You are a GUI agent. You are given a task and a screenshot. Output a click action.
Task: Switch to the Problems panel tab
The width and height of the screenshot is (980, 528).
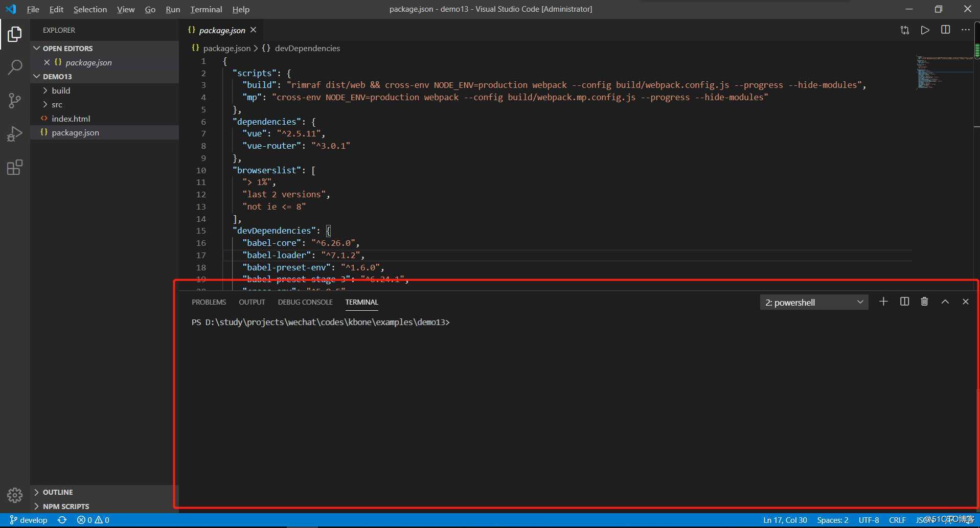tap(209, 302)
